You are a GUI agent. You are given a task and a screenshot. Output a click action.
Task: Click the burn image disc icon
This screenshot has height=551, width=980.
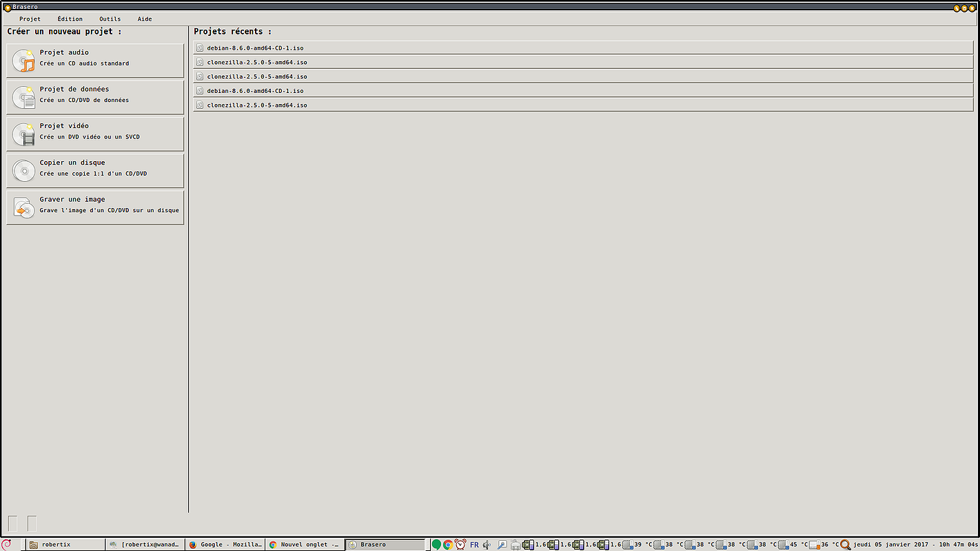tap(23, 207)
